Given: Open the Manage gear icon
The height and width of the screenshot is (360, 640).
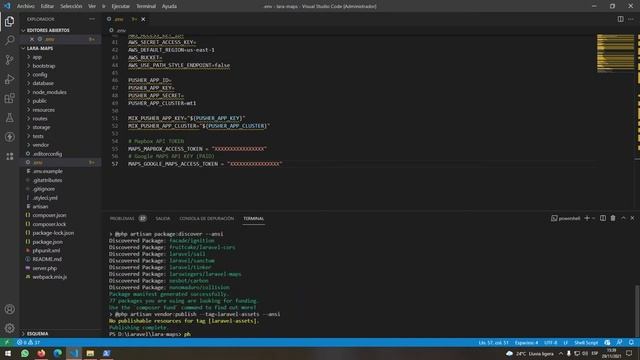Looking at the screenshot, I should click(9, 328).
